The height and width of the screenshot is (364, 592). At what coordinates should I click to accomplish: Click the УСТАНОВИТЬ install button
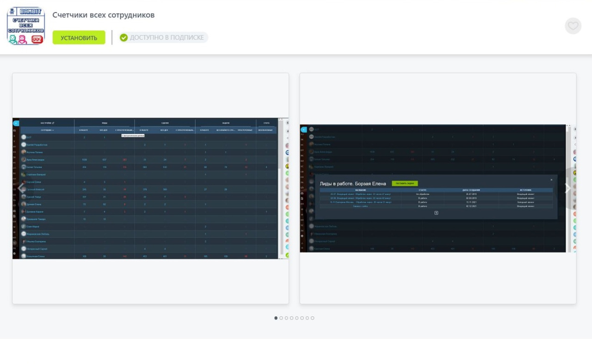[79, 37]
